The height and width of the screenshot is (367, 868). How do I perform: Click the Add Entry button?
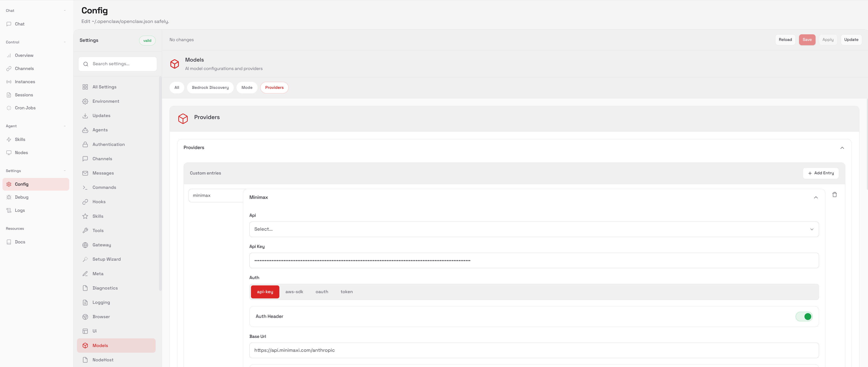(821, 173)
